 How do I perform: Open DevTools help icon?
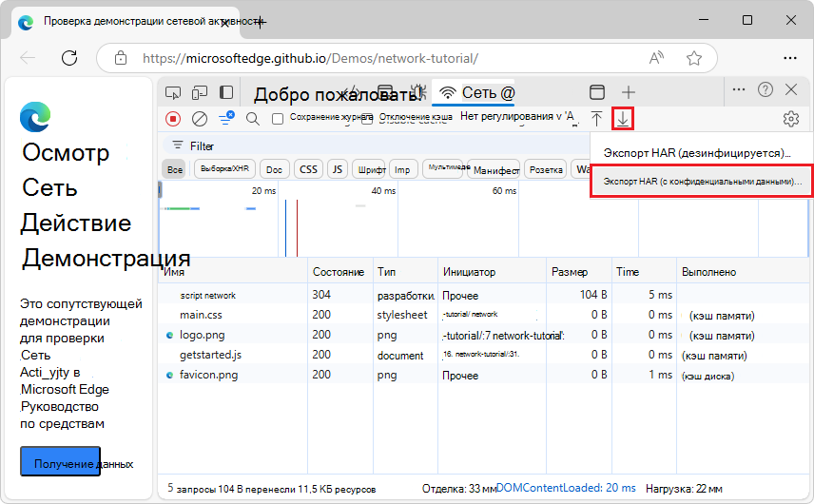pos(766,89)
